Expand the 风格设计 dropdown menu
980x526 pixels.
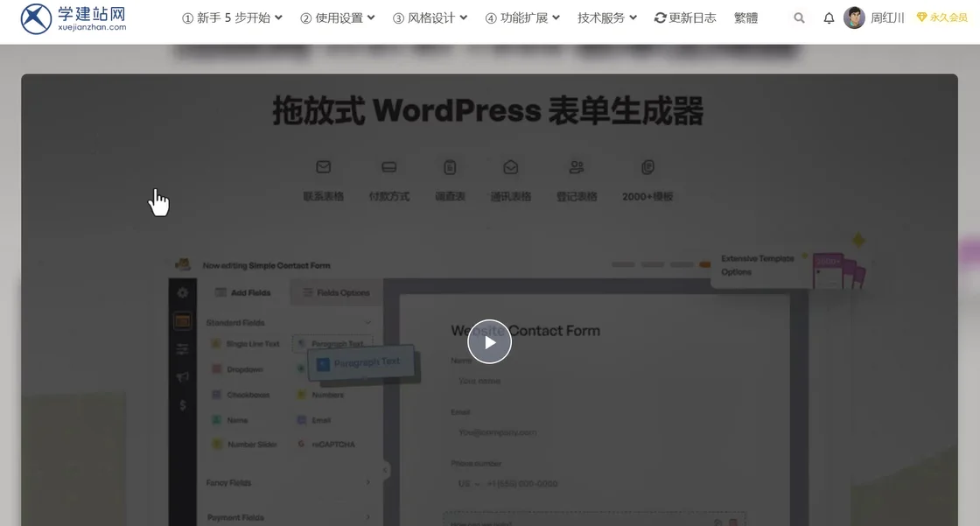(x=430, y=18)
